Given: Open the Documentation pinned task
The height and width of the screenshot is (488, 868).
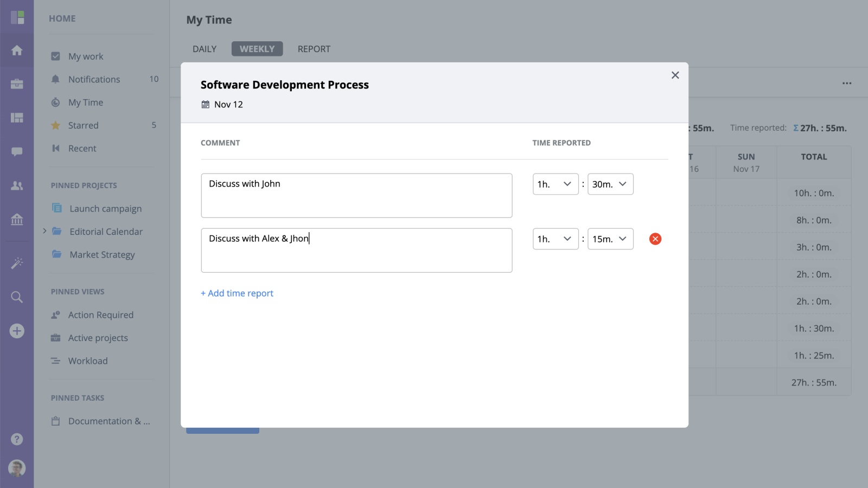Looking at the screenshot, I should pyautogui.click(x=109, y=421).
